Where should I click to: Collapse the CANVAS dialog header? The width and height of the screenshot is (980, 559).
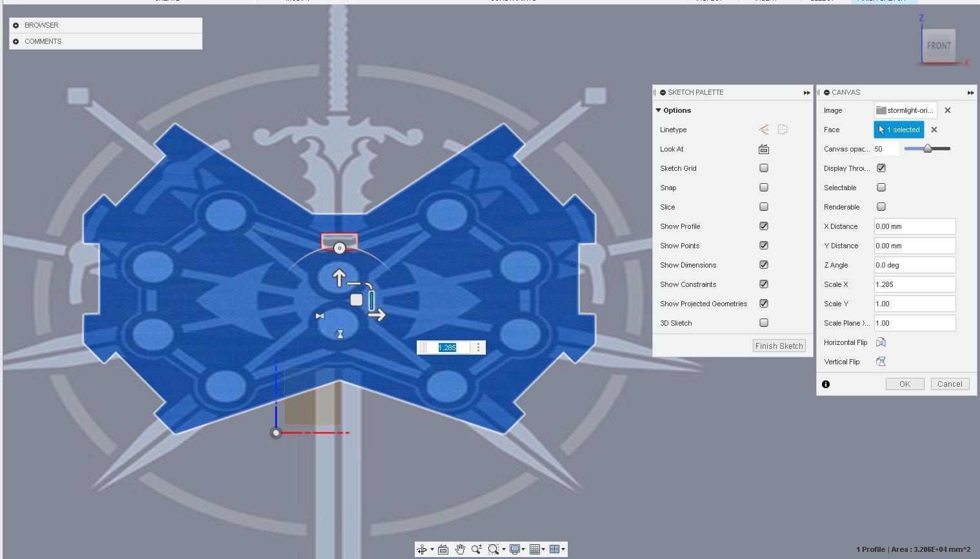point(827,92)
